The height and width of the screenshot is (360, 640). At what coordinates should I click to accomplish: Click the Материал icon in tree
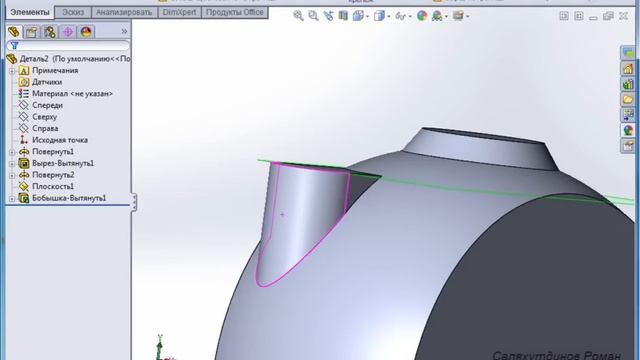[24, 93]
